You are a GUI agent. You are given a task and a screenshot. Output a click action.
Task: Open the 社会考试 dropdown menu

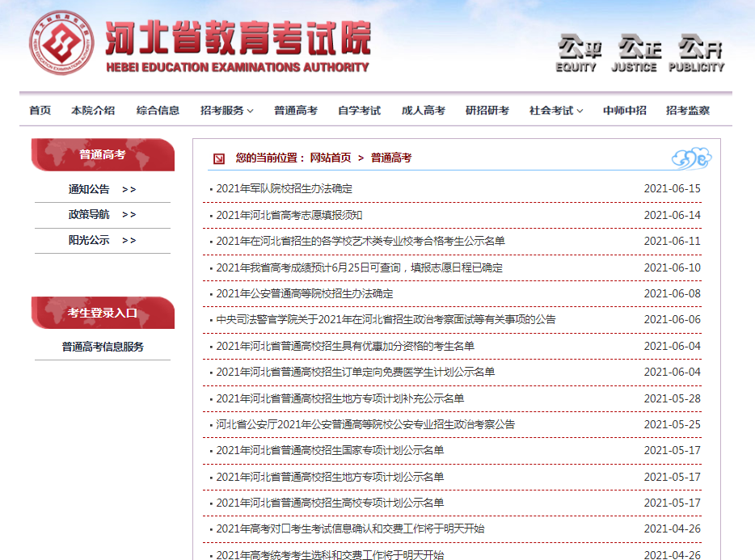[553, 111]
